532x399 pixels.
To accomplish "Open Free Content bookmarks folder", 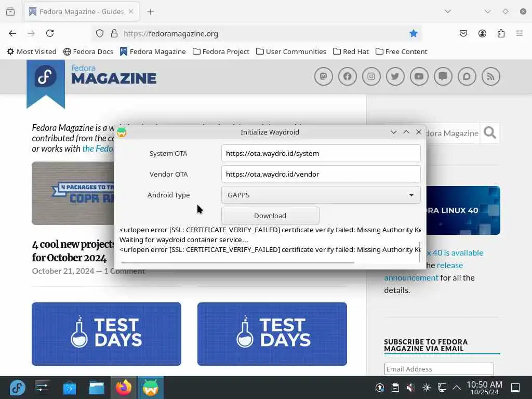I will [402, 51].
